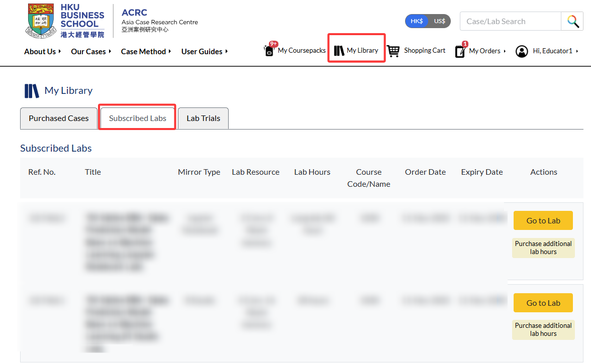Viewport: 591px width, 364px height.
Task: Click the Ref. No. column header
Action: click(42, 172)
